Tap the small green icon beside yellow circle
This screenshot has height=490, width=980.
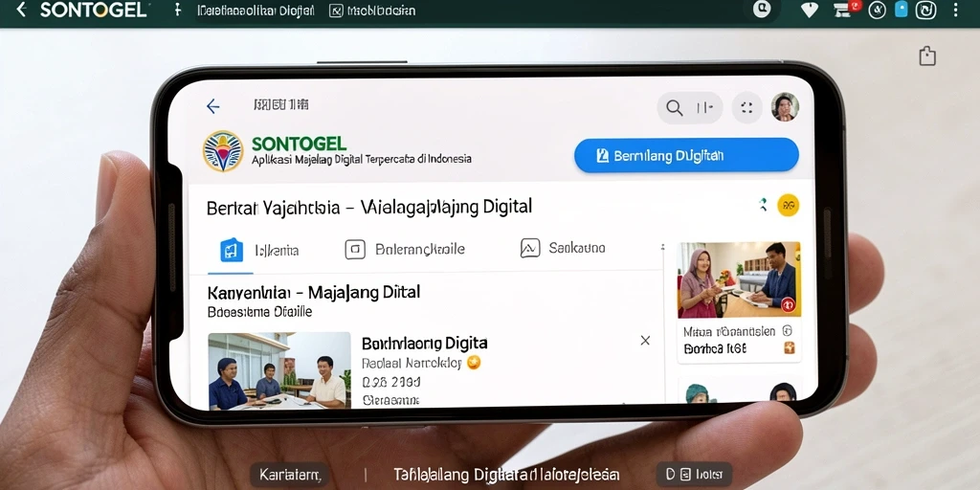(x=763, y=205)
